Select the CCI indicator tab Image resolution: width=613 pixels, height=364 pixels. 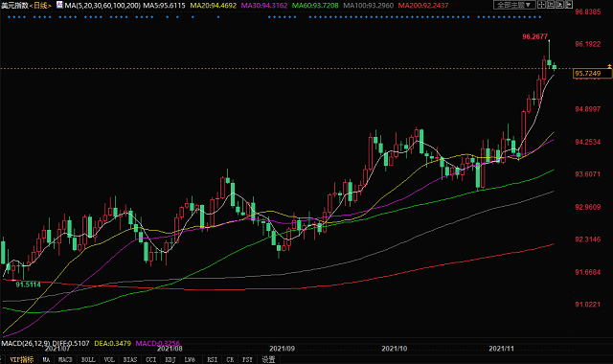tap(151, 360)
